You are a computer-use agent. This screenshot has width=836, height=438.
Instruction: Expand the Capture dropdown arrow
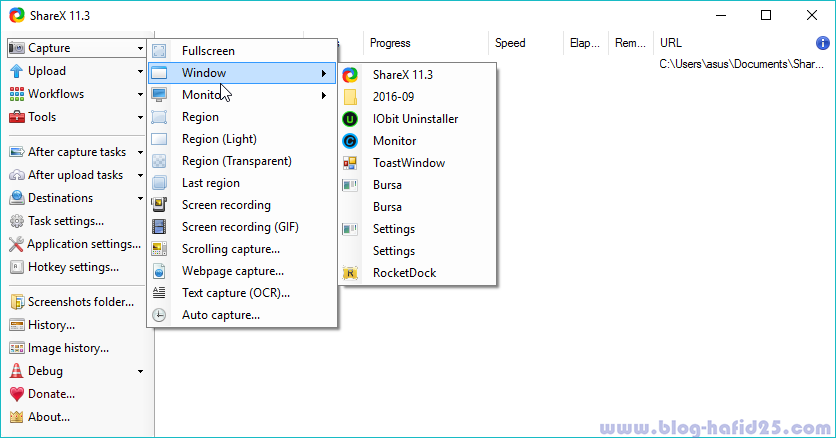pos(140,48)
